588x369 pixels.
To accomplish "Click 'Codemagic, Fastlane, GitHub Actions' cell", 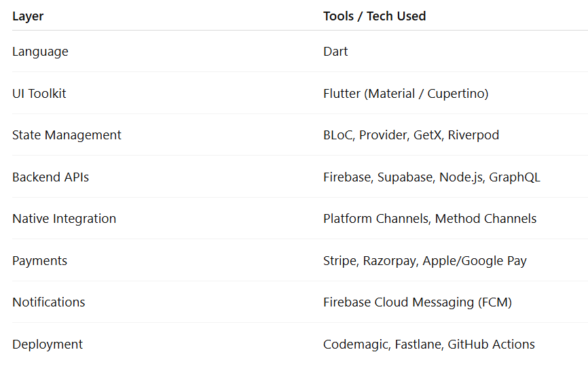I will tap(428, 344).
